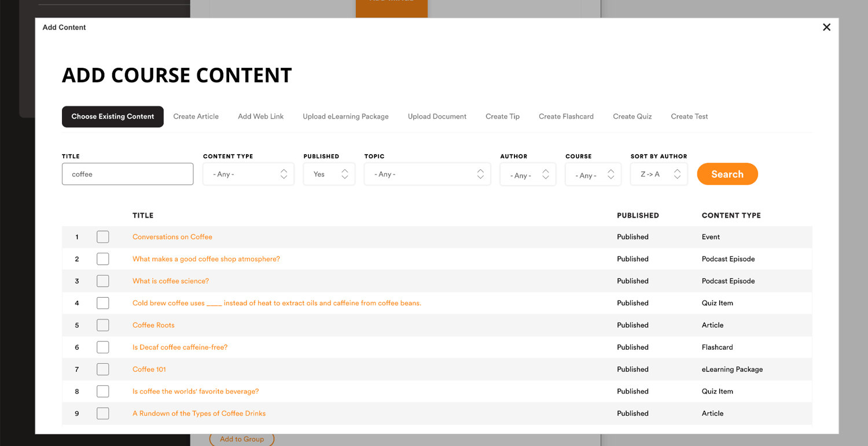This screenshot has height=446, width=868.
Task: Open the Topic filter dropdown
Action: [427, 174]
